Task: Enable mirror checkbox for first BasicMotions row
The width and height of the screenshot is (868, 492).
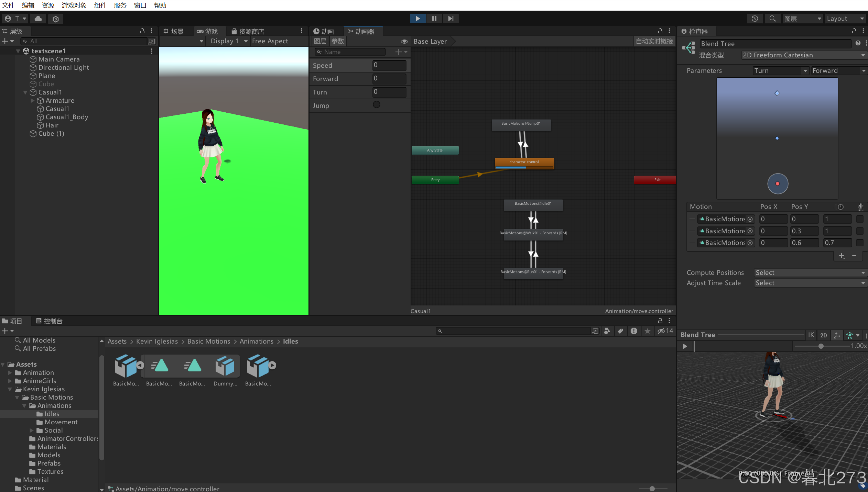Action: coord(860,219)
